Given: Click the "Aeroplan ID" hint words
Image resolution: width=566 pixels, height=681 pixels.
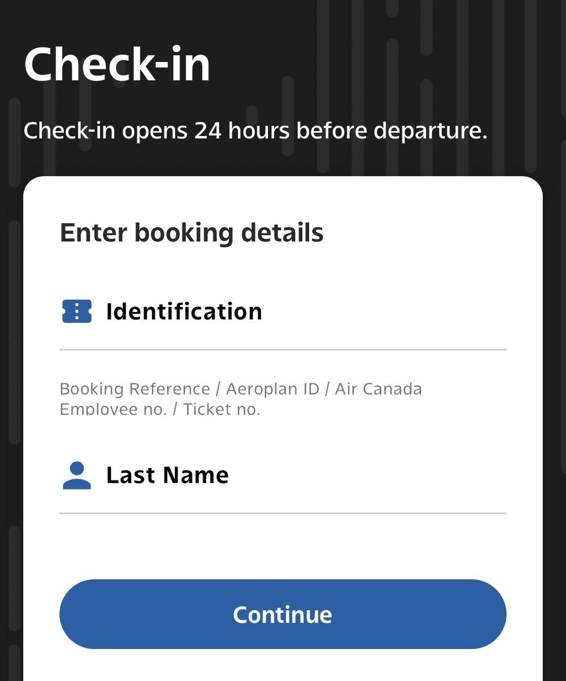Looking at the screenshot, I should point(273,389).
